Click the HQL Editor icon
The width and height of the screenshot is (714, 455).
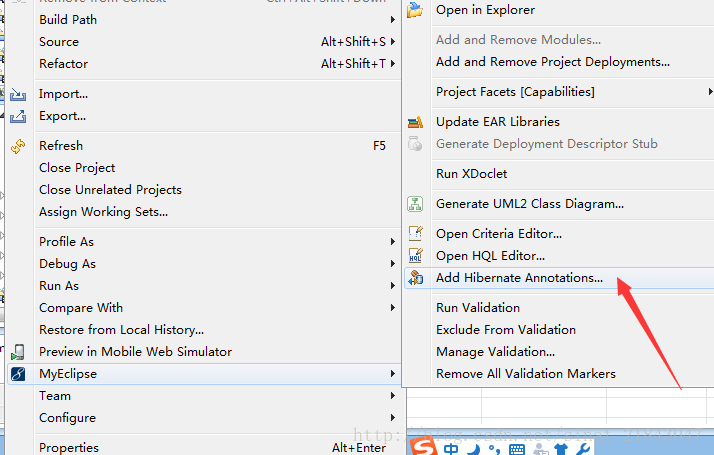(415, 256)
